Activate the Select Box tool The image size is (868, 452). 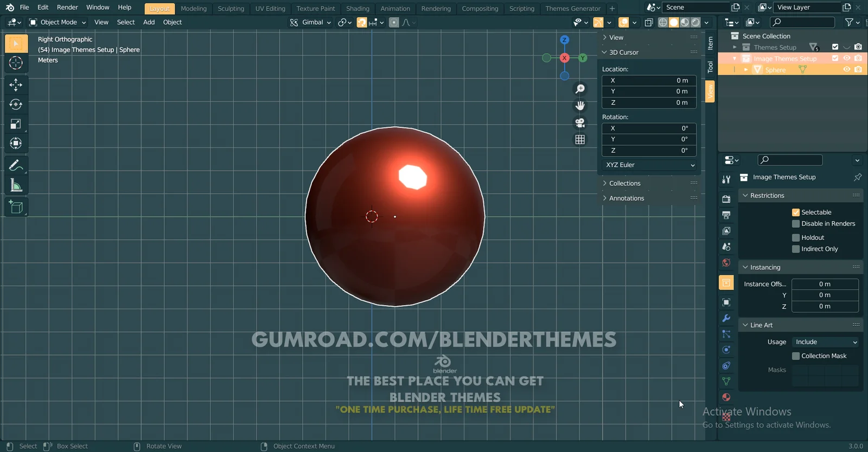click(x=16, y=43)
